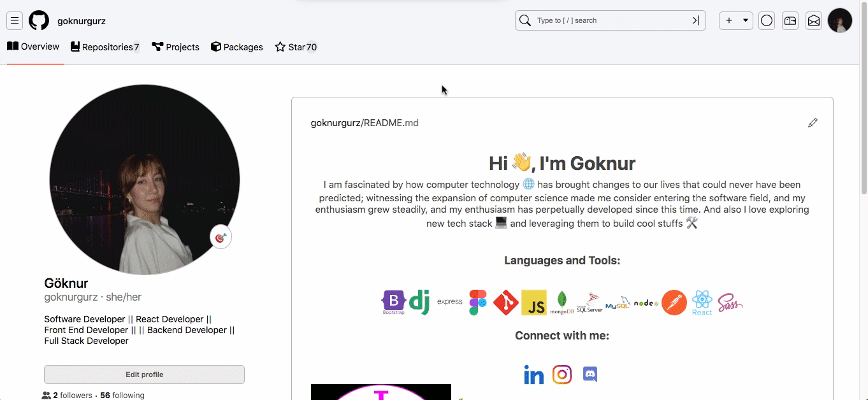Click the search magnifier icon
Viewport: 868px width, 400px height.
tap(524, 20)
